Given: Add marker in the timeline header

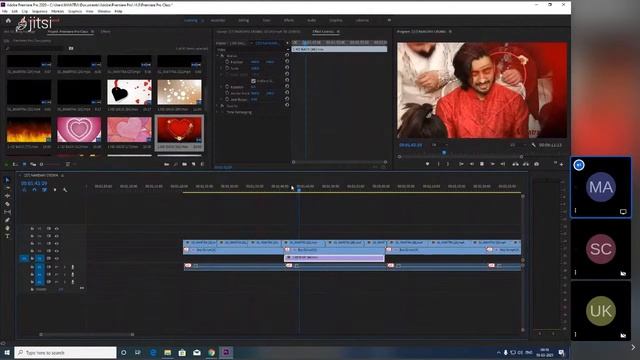Looking at the screenshot, I should pyautogui.click(x=55, y=190).
